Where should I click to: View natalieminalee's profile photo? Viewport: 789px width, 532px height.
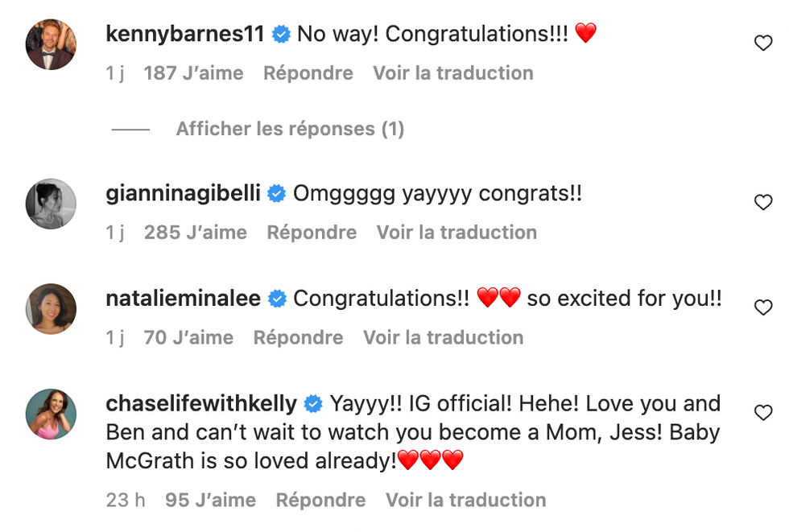(50, 308)
